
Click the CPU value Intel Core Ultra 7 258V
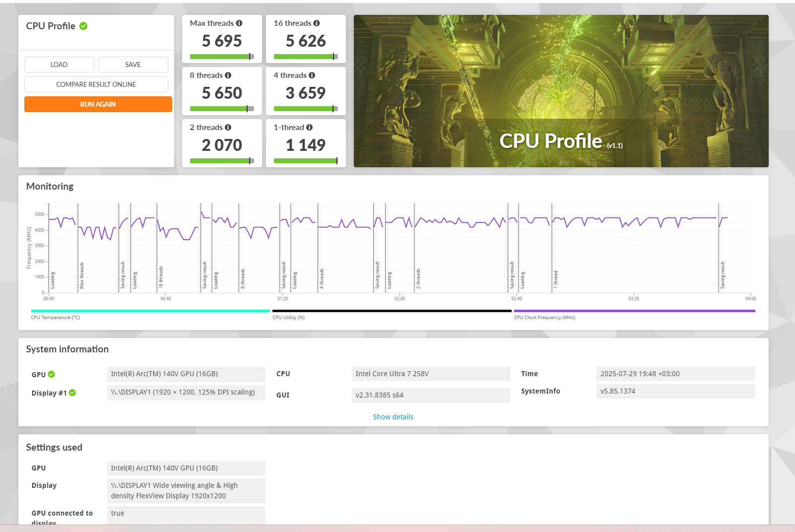pos(431,374)
